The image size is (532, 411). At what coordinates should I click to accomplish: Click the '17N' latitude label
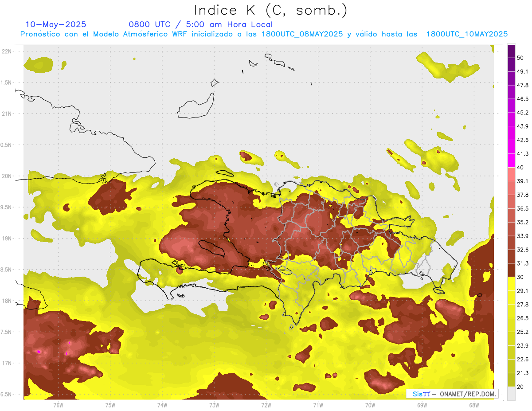click(x=7, y=363)
